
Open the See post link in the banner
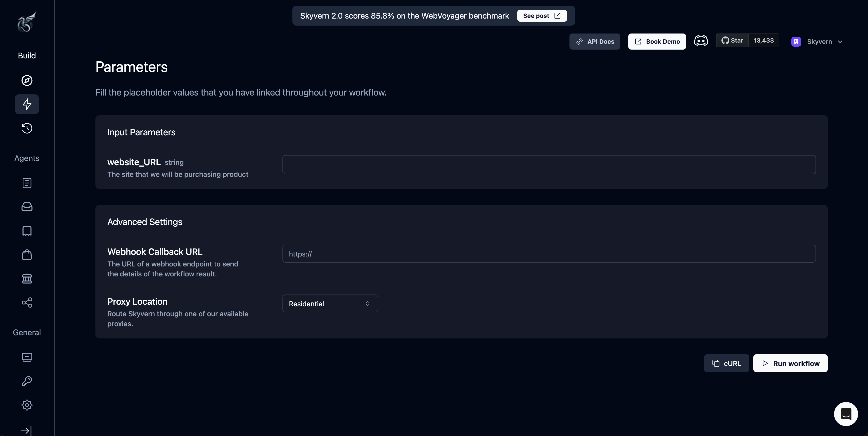tap(541, 16)
